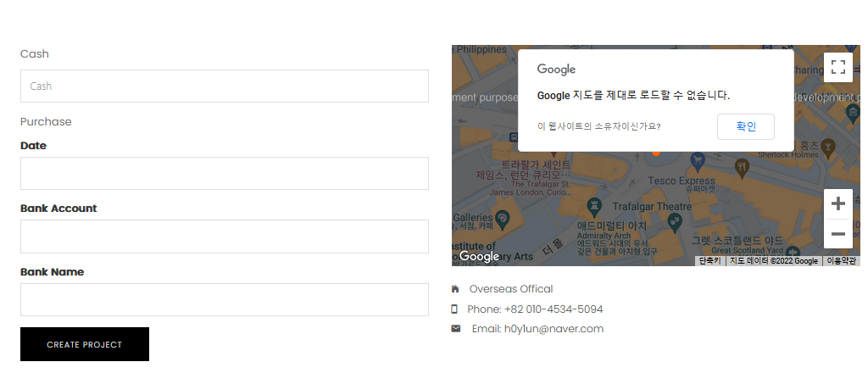
Task: Click the Trafalgar Theatre map marker
Action: tap(675, 222)
